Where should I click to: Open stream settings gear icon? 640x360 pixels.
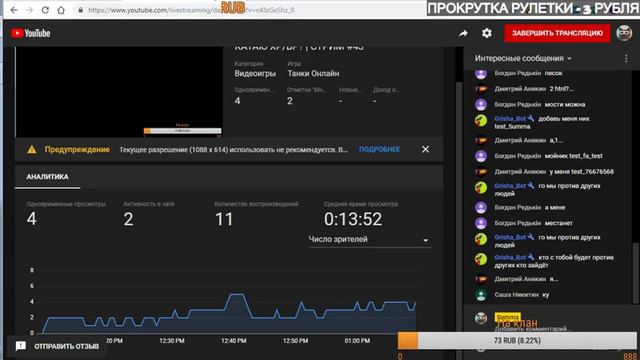tap(487, 33)
